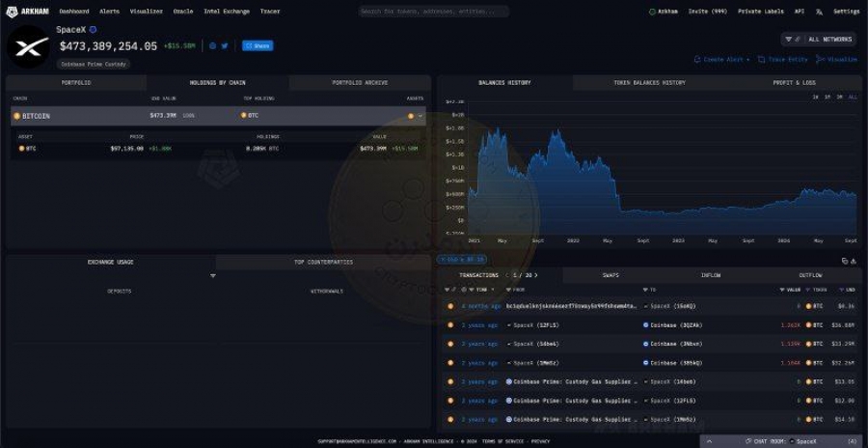
Task: Switch to the Profit & Loss tab
Action: click(795, 83)
